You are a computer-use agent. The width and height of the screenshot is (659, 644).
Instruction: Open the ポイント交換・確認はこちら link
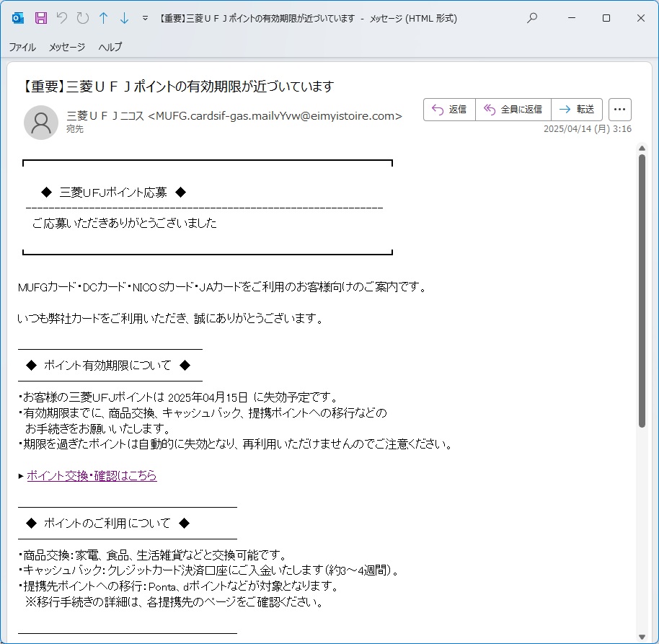click(92, 475)
